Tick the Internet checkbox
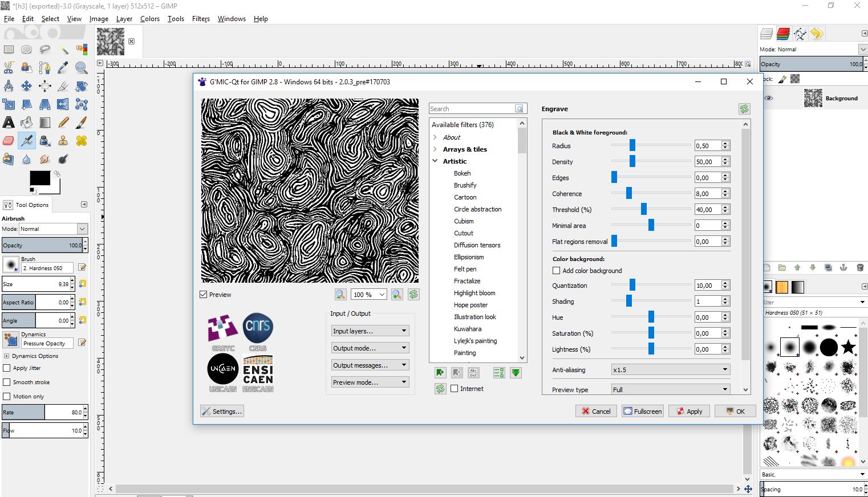This screenshot has width=868, height=497. 455,389
